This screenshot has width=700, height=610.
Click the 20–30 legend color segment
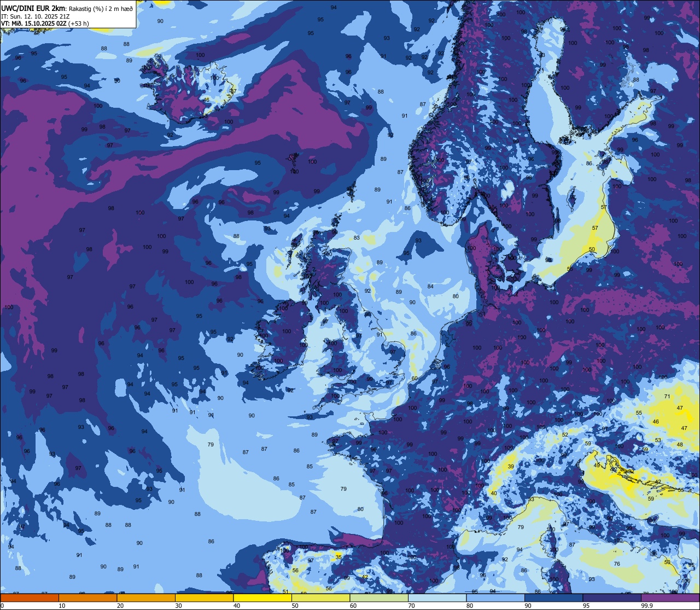tap(146, 598)
